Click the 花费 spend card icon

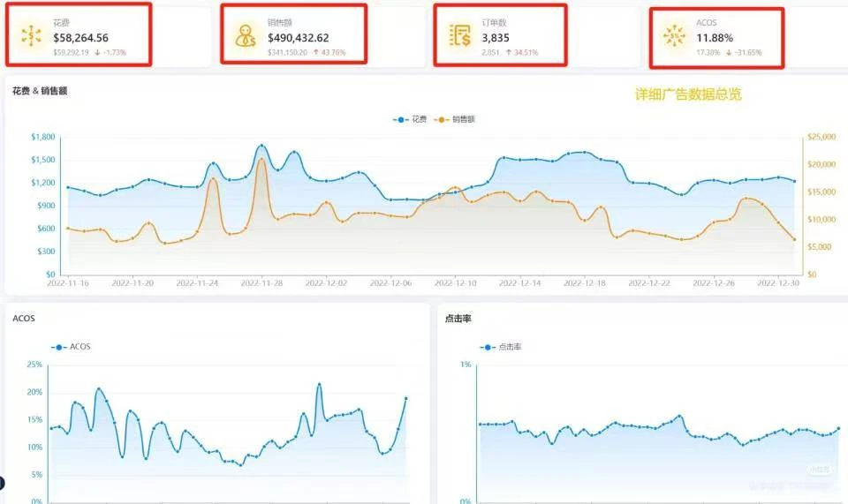pyautogui.click(x=33, y=36)
